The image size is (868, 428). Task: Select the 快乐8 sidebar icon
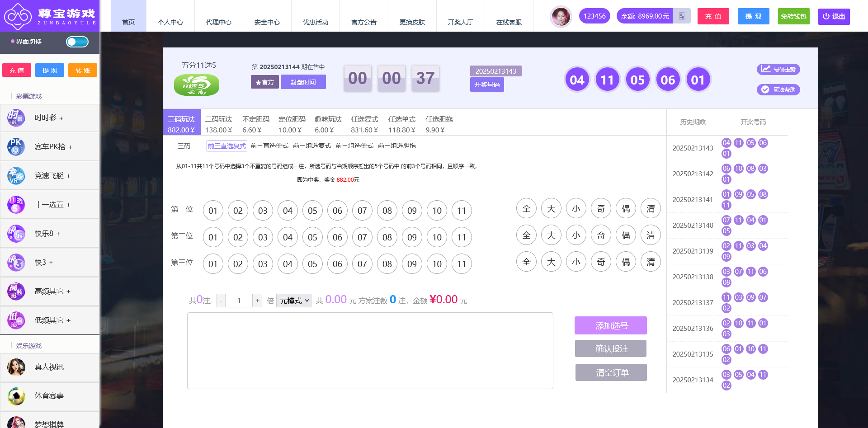[x=16, y=234]
